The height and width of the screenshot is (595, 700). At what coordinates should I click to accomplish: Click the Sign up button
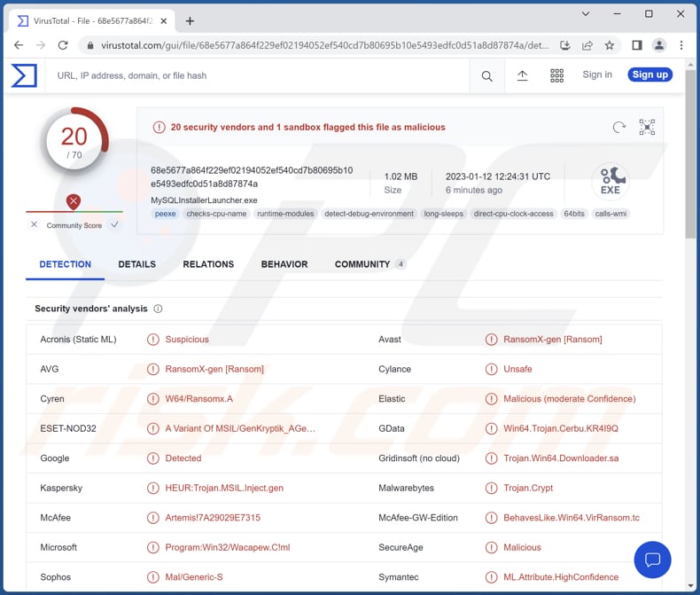650,74
